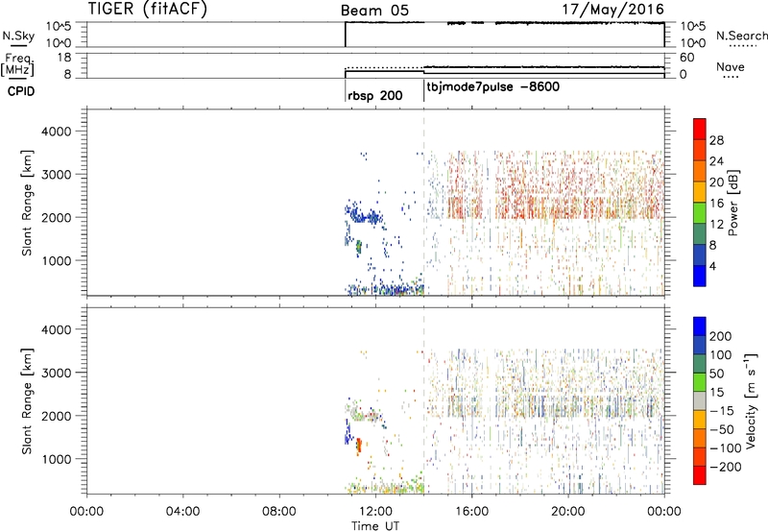
Task: Click the "24" value on the power colorbar
Action: 716,161
